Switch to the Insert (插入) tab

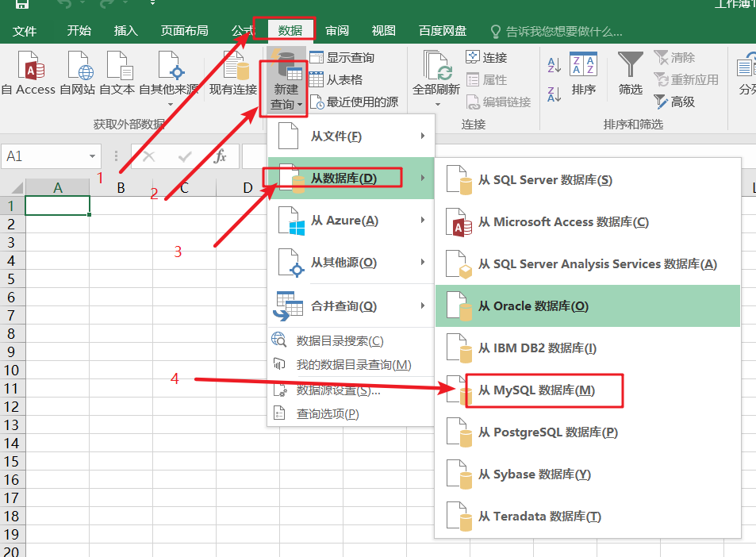click(126, 31)
